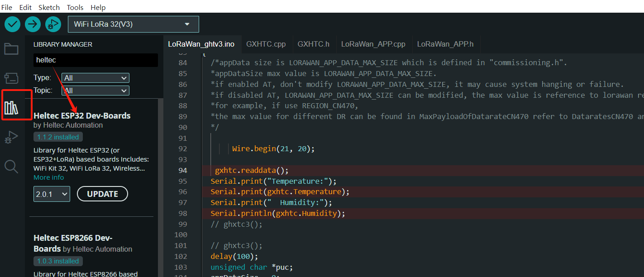The width and height of the screenshot is (644, 277).
Task: Expand the WiFi LoRa 32(V3) board selector
Action: pyautogui.click(x=133, y=24)
